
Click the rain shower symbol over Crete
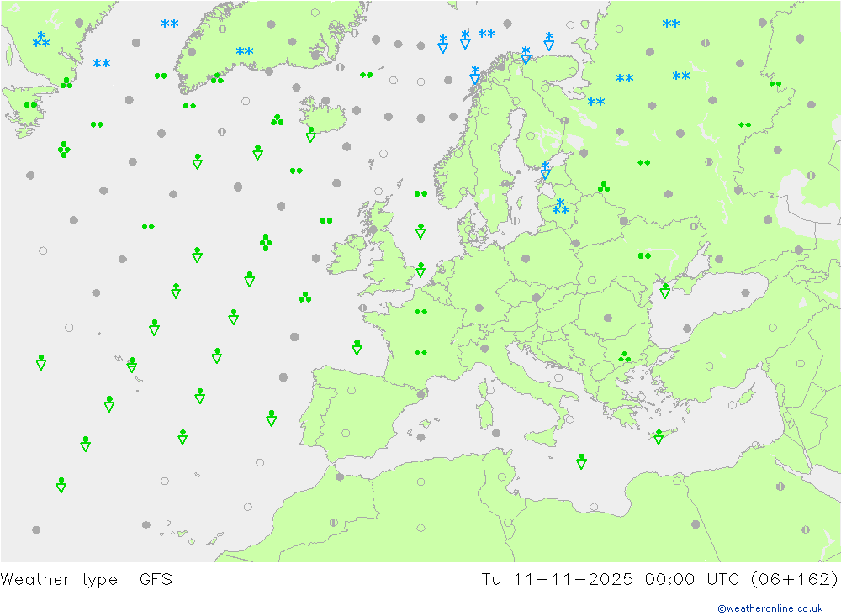pos(659,437)
